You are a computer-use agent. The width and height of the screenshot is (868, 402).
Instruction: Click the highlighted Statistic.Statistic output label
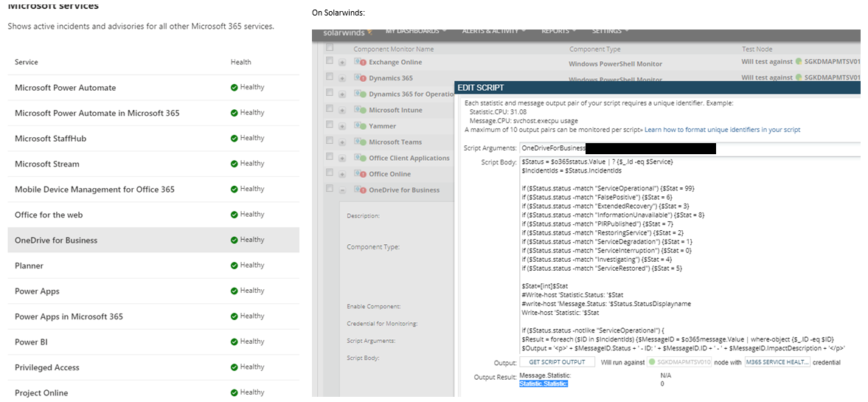click(544, 384)
